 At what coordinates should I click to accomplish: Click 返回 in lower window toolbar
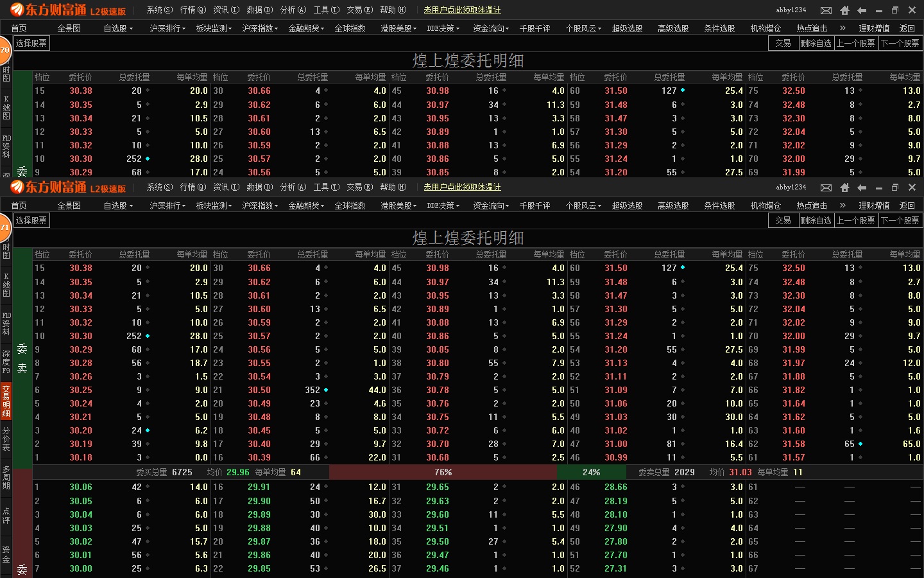coord(907,206)
